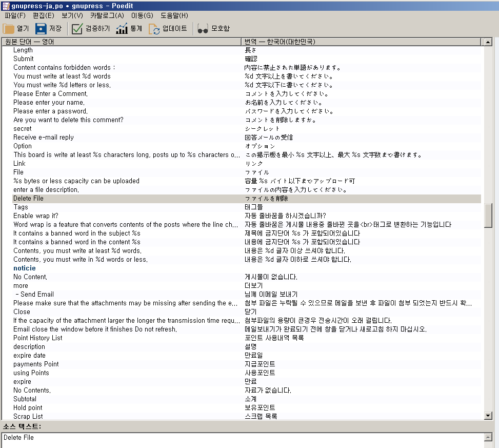Toggle the Fuzzy (모호함) glasses icon
The height and width of the screenshot is (448, 499).
(x=203, y=29)
